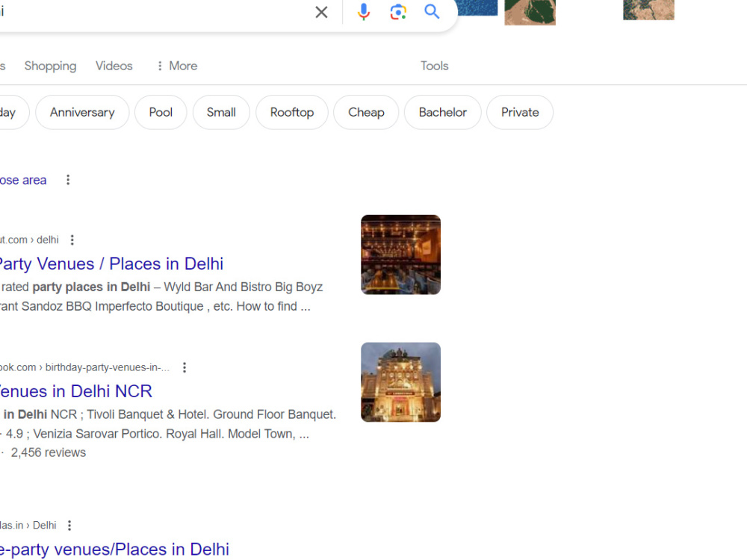
Task: Select the Bachelor filter chip
Action: pos(442,113)
